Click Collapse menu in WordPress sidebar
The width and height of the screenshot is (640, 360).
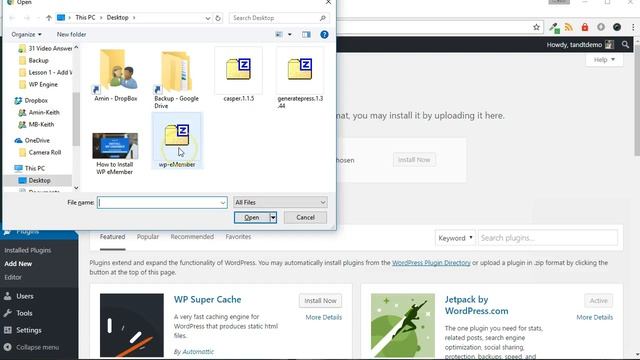click(x=39, y=347)
